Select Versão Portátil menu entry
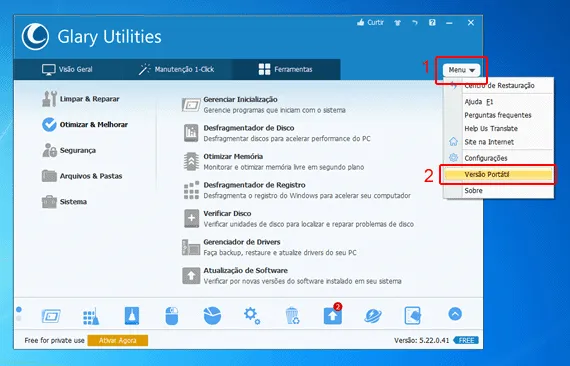The image size is (570, 366). pos(499,174)
